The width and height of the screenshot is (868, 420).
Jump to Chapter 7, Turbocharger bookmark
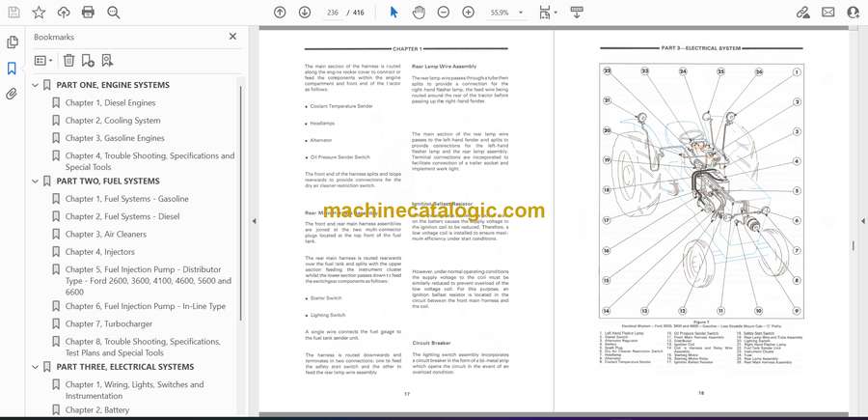coord(109,324)
